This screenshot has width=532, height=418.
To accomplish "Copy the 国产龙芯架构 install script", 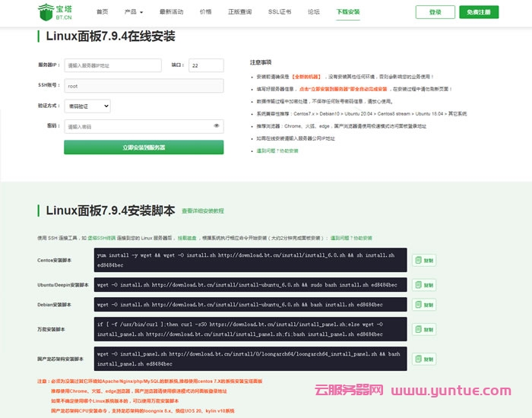I will [423, 359].
